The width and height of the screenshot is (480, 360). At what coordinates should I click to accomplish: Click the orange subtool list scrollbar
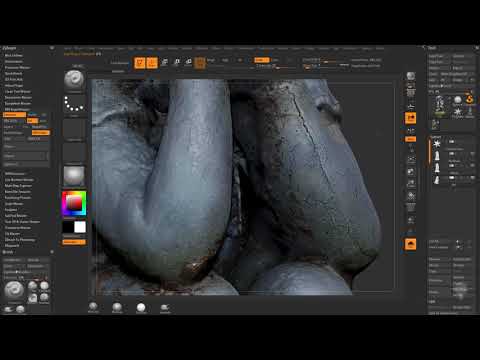(x=429, y=151)
